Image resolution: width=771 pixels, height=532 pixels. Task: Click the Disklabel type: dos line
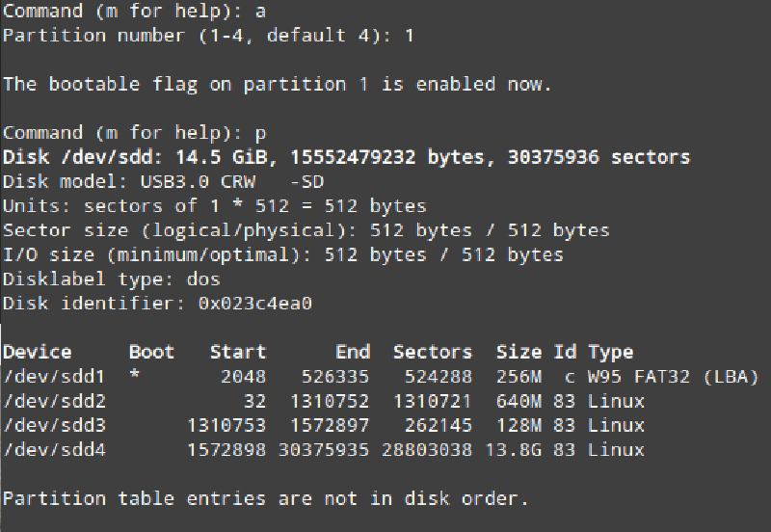(112, 279)
